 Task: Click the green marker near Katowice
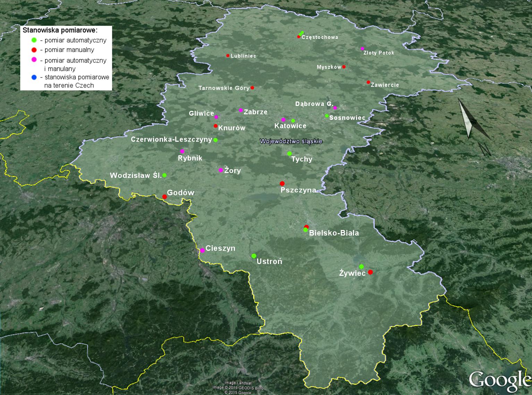(x=293, y=121)
